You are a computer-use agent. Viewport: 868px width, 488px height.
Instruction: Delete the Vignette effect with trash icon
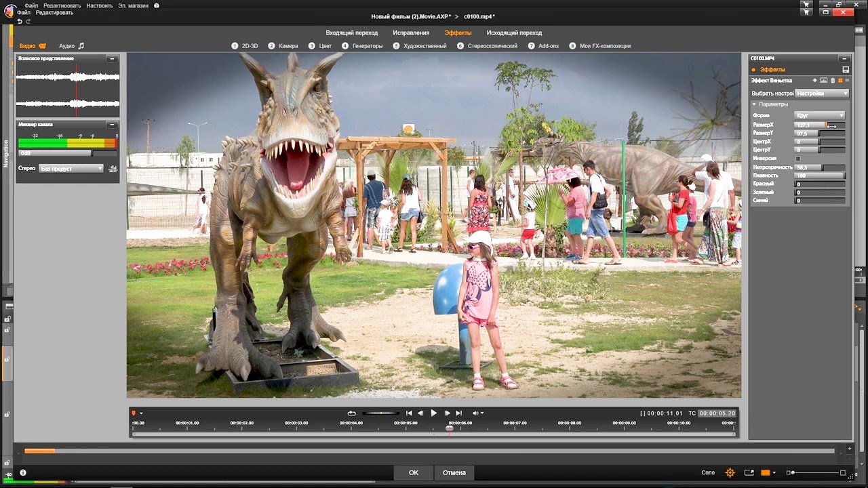[832, 81]
